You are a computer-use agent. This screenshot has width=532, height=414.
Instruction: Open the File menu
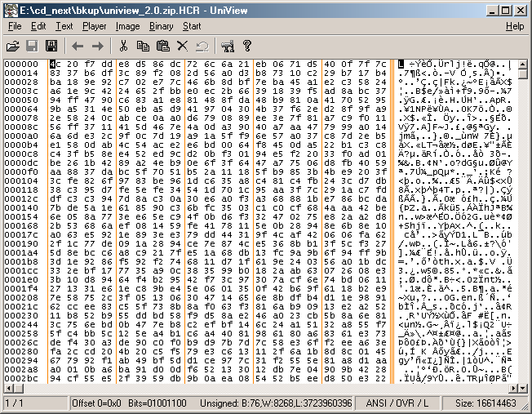[15, 26]
